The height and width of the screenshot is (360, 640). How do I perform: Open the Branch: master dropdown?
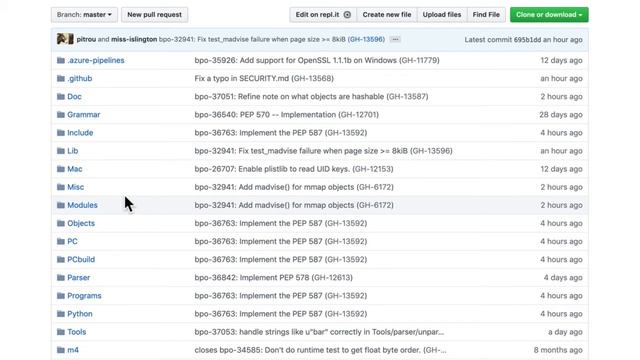click(x=84, y=15)
